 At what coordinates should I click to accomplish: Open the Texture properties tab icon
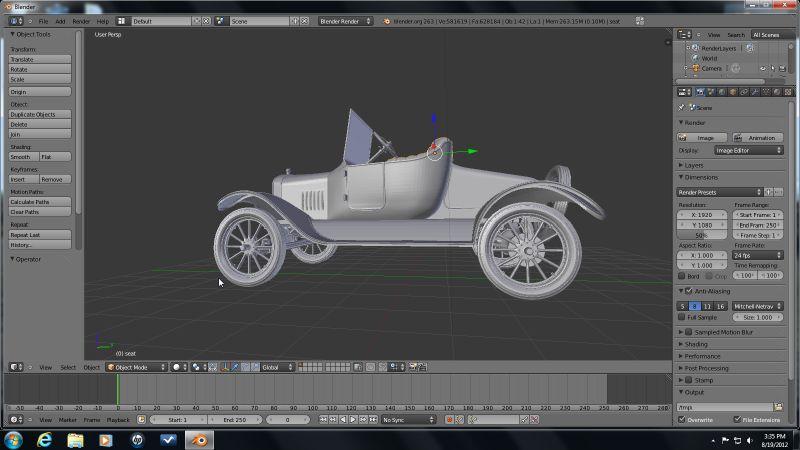[x=788, y=92]
